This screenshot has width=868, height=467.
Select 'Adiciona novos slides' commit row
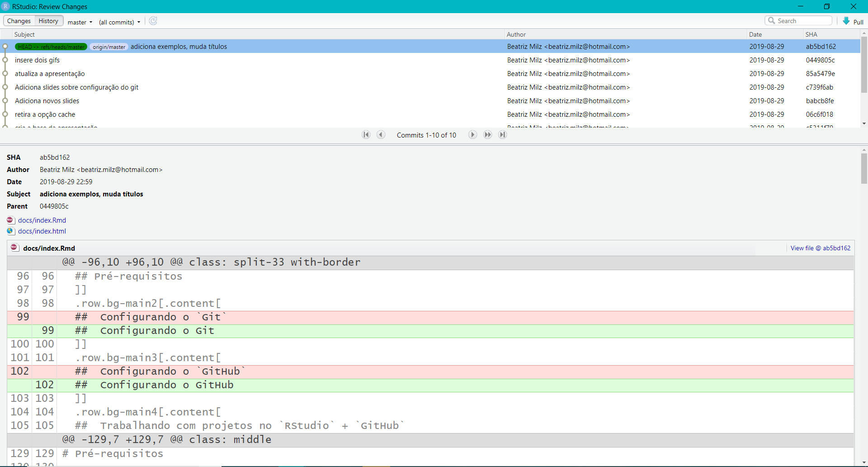pyautogui.click(x=47, y=101)
